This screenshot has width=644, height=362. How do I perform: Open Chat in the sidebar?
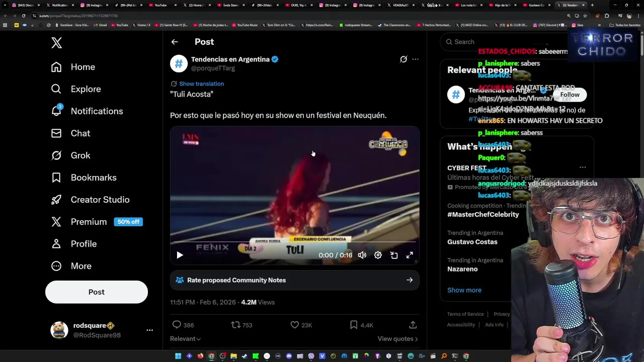[70, 133]
